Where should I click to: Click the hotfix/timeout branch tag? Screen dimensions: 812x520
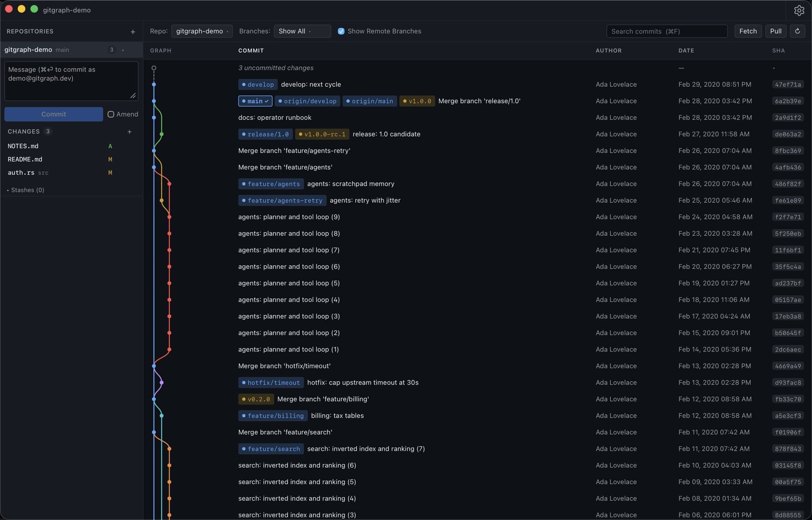pyautogui.click(x=271, y=382)
